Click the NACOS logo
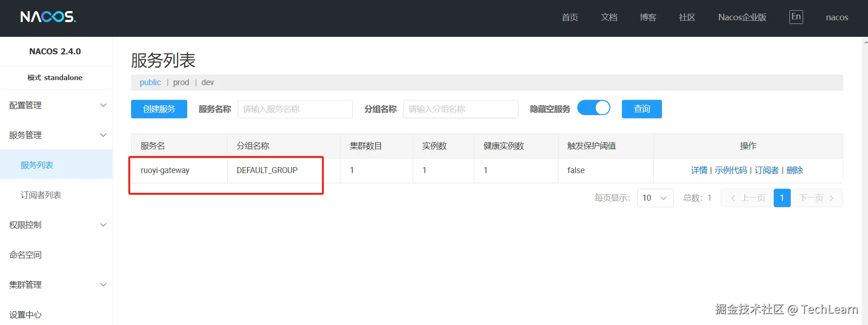 tap(48, 17)
